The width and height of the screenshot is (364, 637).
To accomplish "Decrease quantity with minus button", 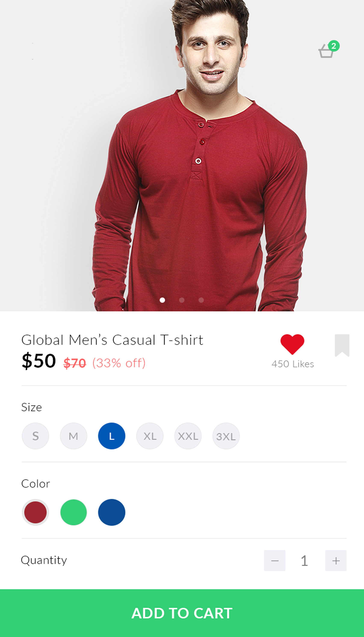I will (x=275, y=561).
